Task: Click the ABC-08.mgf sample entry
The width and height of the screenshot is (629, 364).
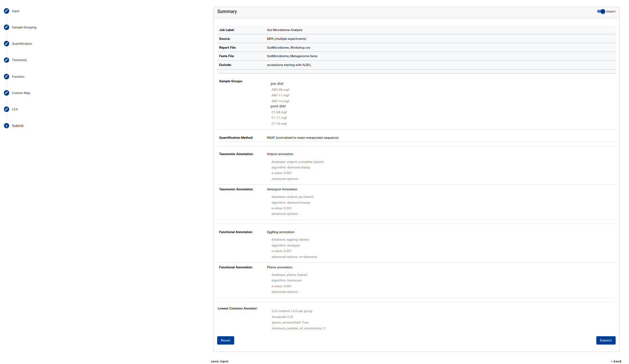Action: point(280,90)
